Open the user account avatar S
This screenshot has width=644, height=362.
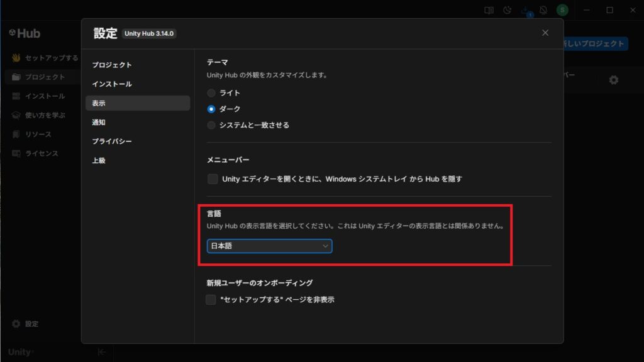coord(562,10)
